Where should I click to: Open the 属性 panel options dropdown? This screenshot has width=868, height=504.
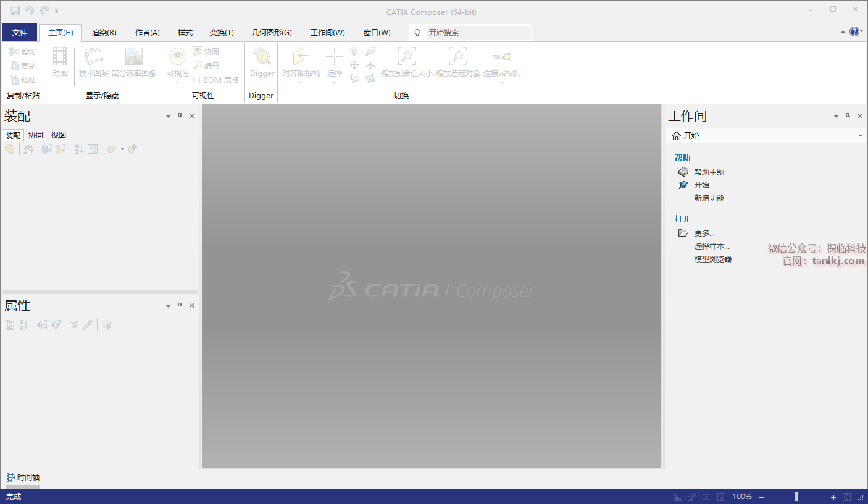[168, 306]
